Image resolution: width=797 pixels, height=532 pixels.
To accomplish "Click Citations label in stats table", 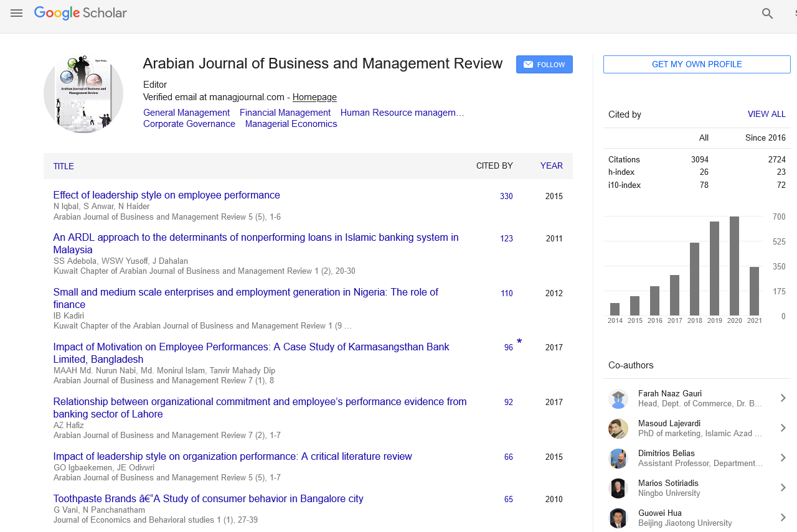I will pyautogui.click(x=624, y=160).
